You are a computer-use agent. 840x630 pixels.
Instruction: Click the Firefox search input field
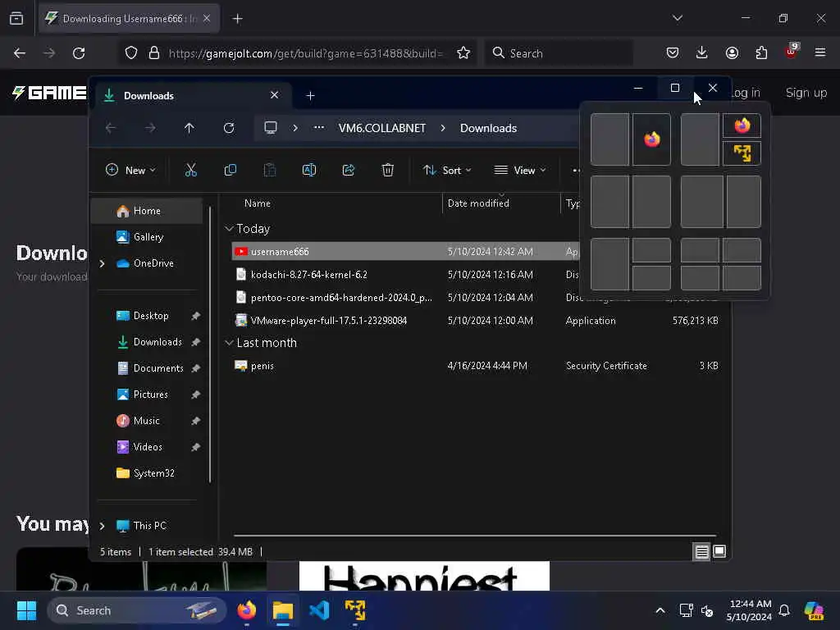click(x=559, y=53)
